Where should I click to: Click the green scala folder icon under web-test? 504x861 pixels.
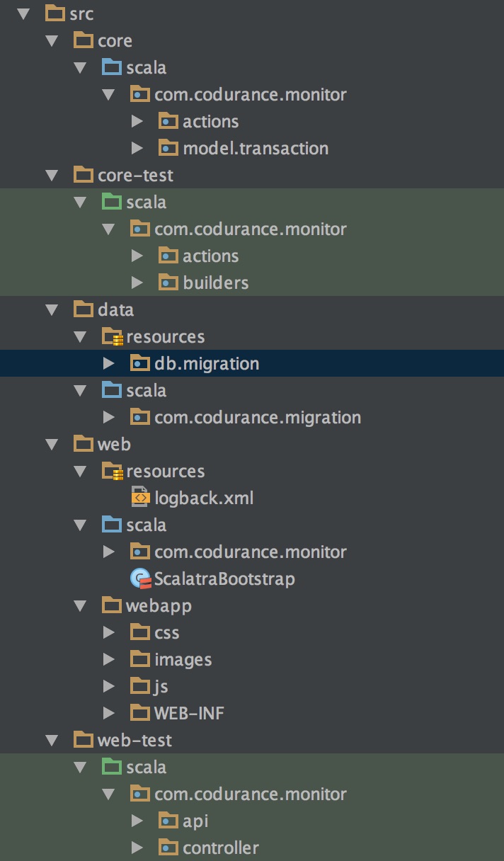(x=112, y=767)
